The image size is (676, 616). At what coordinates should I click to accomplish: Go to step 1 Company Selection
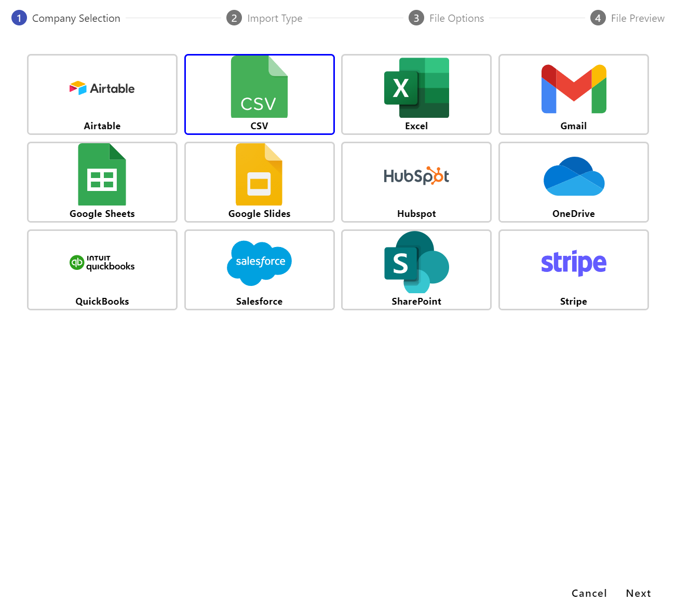(76, 18)
